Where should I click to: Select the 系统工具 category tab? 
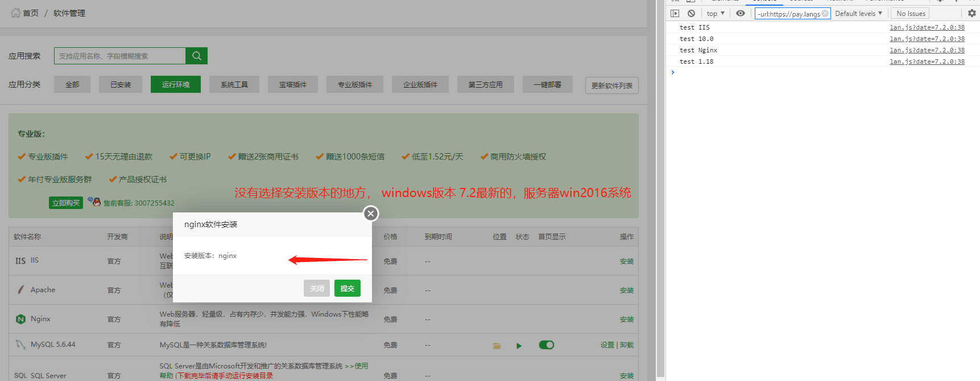[x=234, y=84]
